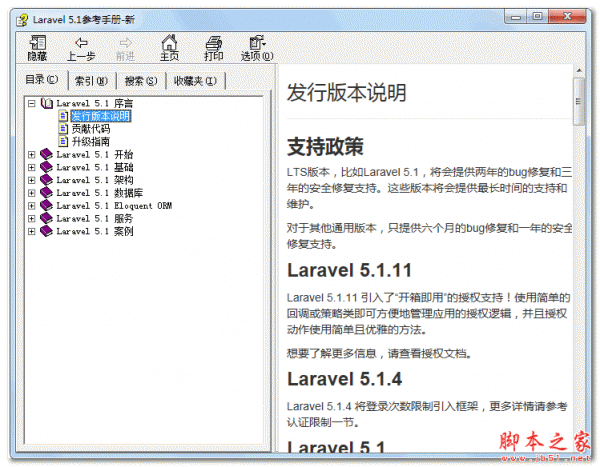
Task: Select Laravel 5.1 序言 tree label
Action: click(95, 103)
